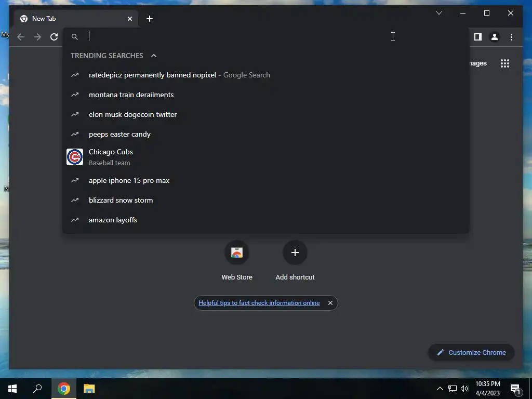Click the magnifier icon in address bar
This screenshot has width=532, height=399.
coord(75,37)
